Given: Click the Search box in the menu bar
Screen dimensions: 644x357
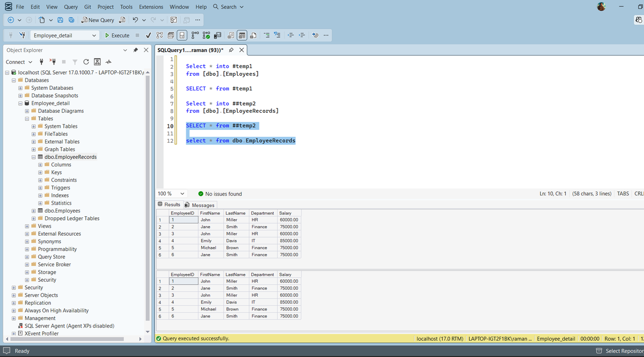Looking at the screenshot, I should [228, 6].
